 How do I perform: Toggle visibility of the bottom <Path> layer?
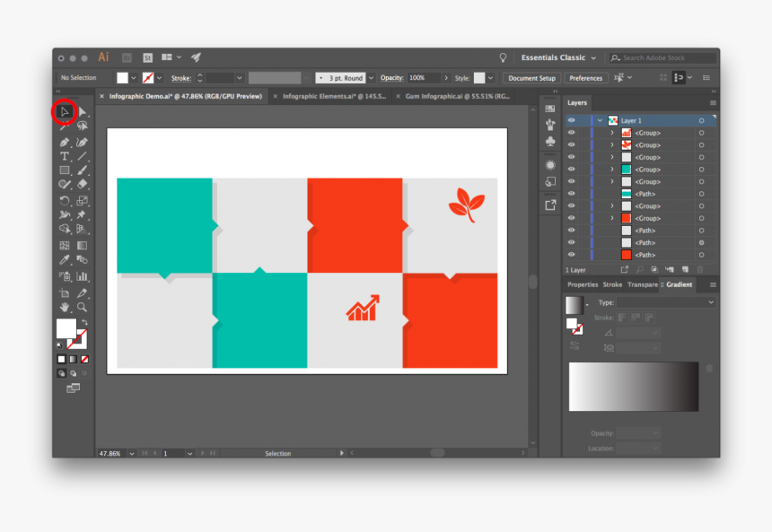pos(573,254)
